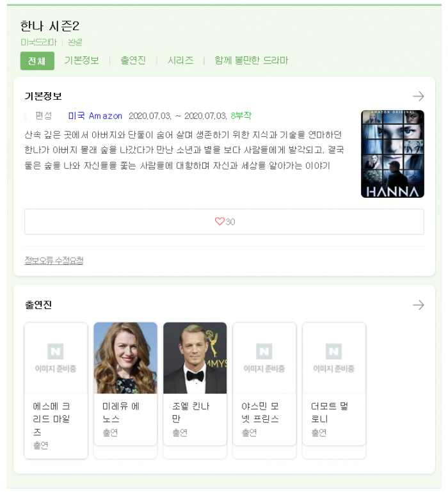The height and width of the screenshot is (494, 448).
Task: Open 미레유 에노스 cast photo
Action: point(125,358)
